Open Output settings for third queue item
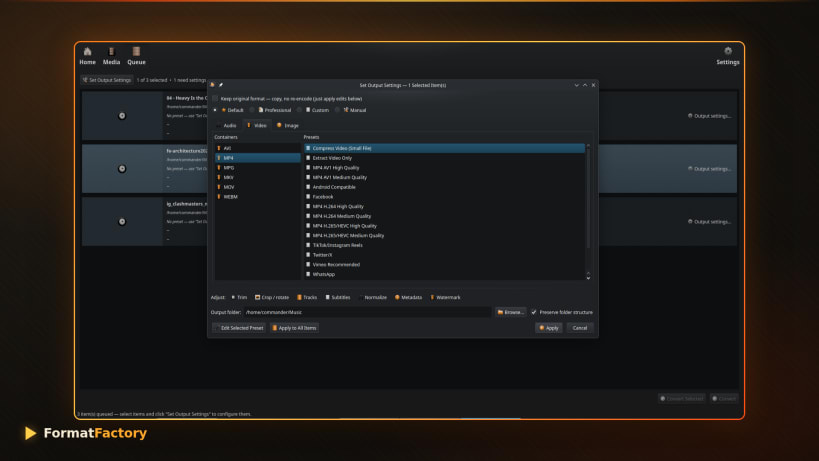The width and height of the screenshot is (819, 461). 709,221
